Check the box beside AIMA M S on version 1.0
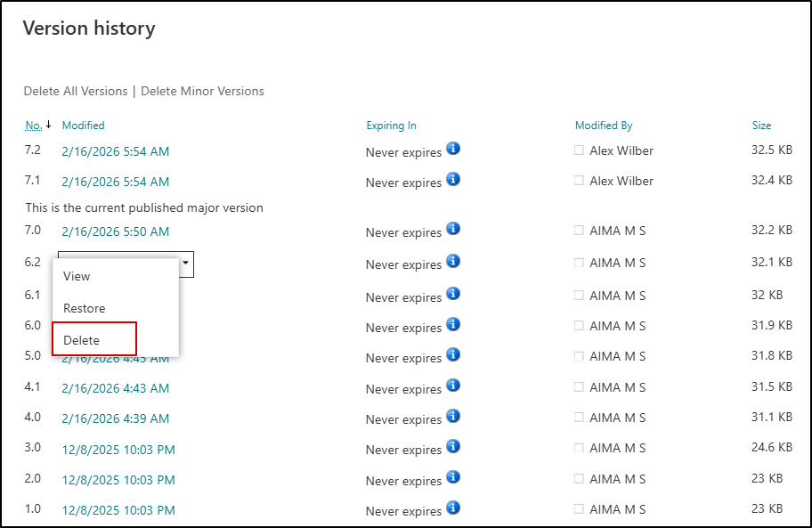 (580, 508)
